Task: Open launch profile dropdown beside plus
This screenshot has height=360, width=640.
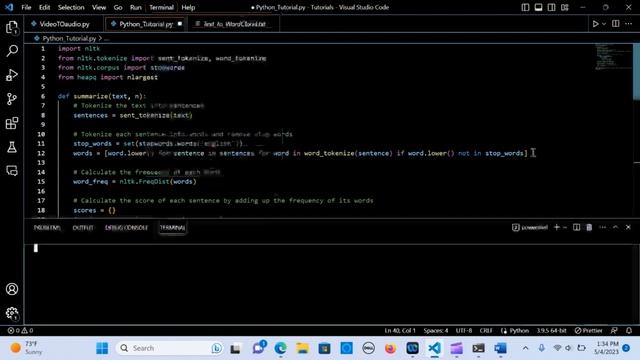Action: tap(565, 227)
